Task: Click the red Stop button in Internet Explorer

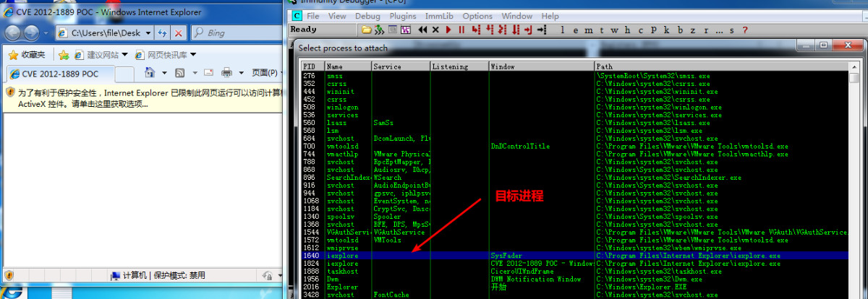Action: pyautogui.click(x=179, y=33)
